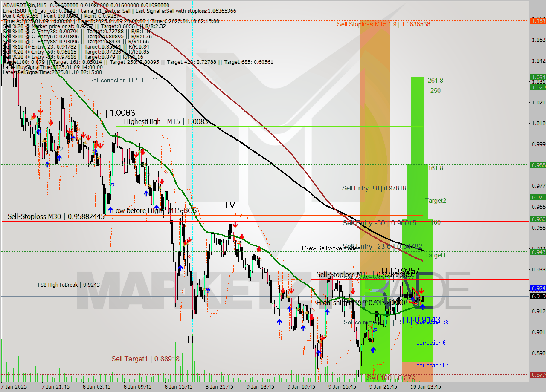Click the green 0.943 price tag on axis

point(537,252)
